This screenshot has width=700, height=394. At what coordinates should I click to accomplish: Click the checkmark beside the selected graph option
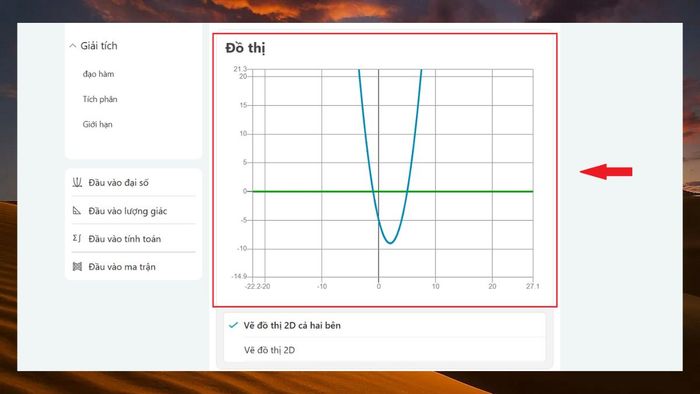click(x=233, y=325)
